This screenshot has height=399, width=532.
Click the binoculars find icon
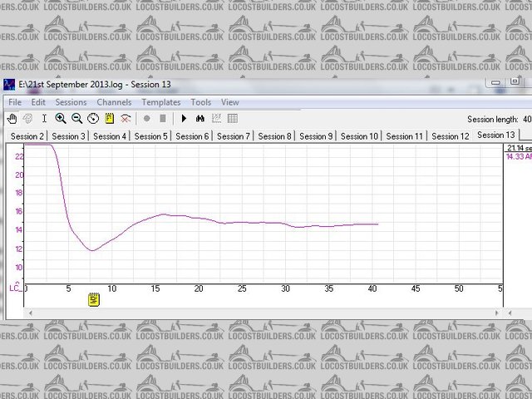click(200, 119)
